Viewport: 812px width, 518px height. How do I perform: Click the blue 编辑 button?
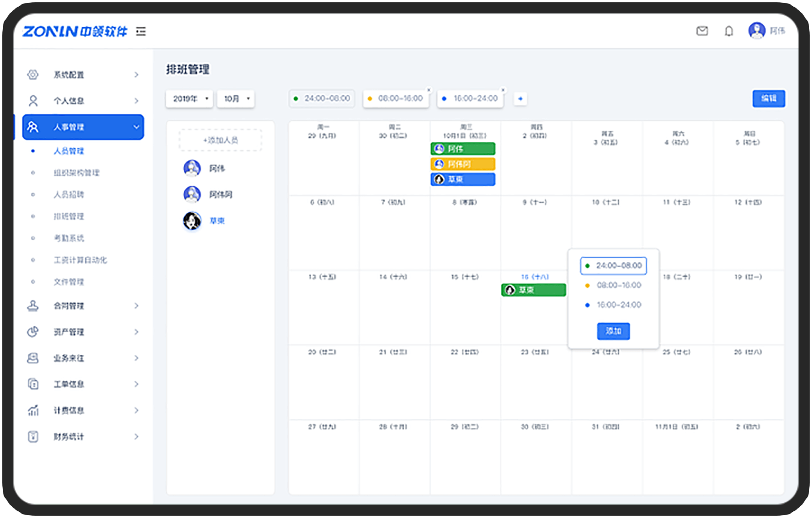768,98
